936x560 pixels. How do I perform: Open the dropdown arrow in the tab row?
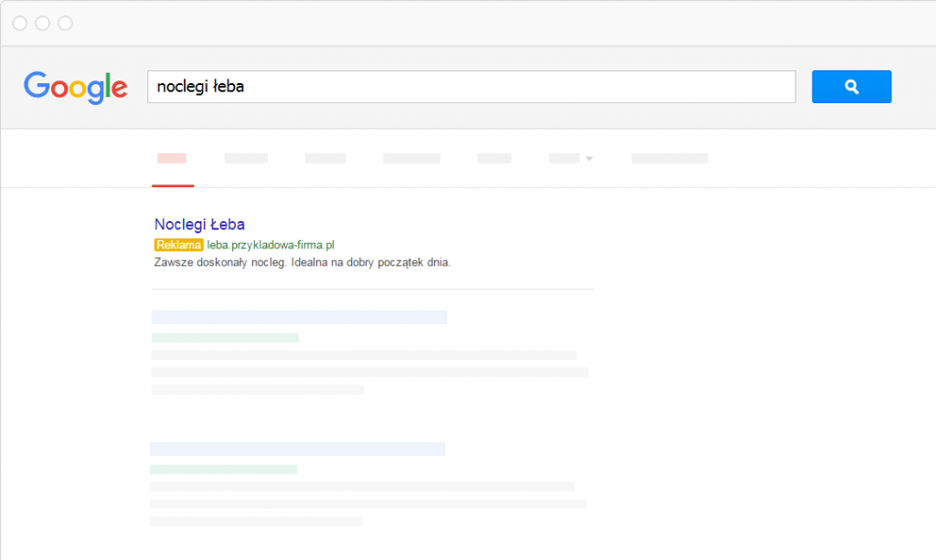click(590, 159)
